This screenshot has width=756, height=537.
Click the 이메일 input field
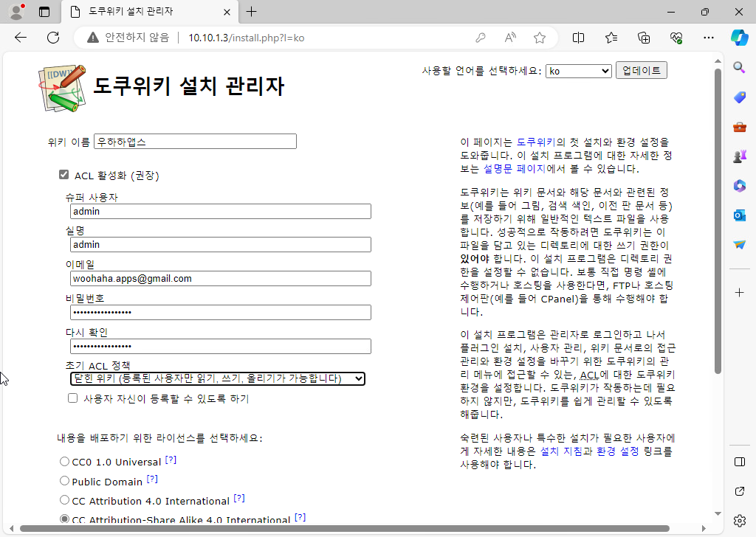coord(220,278)
